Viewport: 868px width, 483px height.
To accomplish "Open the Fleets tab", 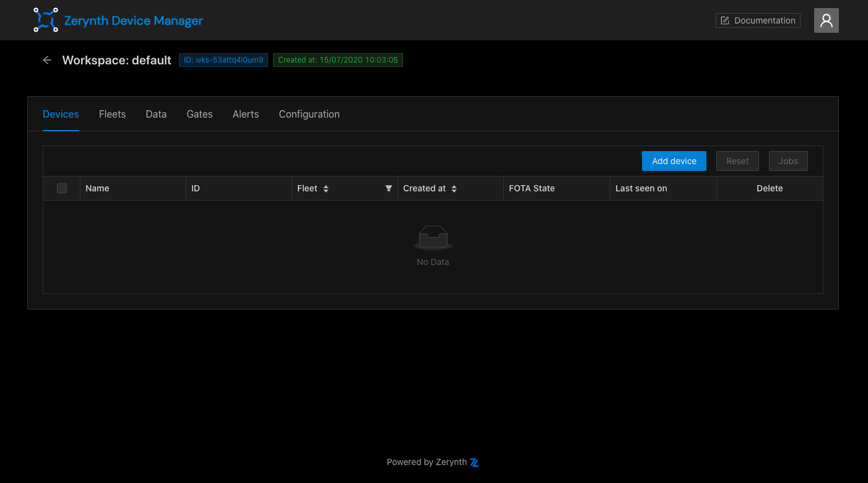I will click(112, 114).
